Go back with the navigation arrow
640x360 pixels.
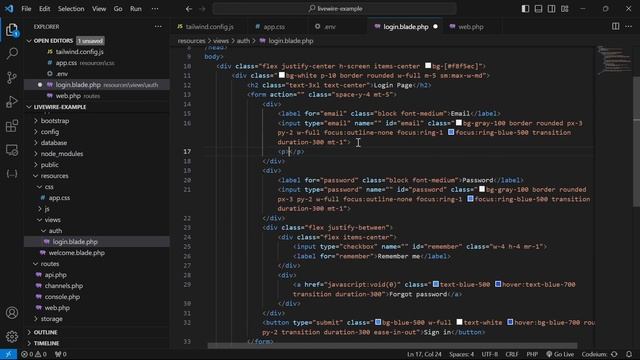coord(189,9)
